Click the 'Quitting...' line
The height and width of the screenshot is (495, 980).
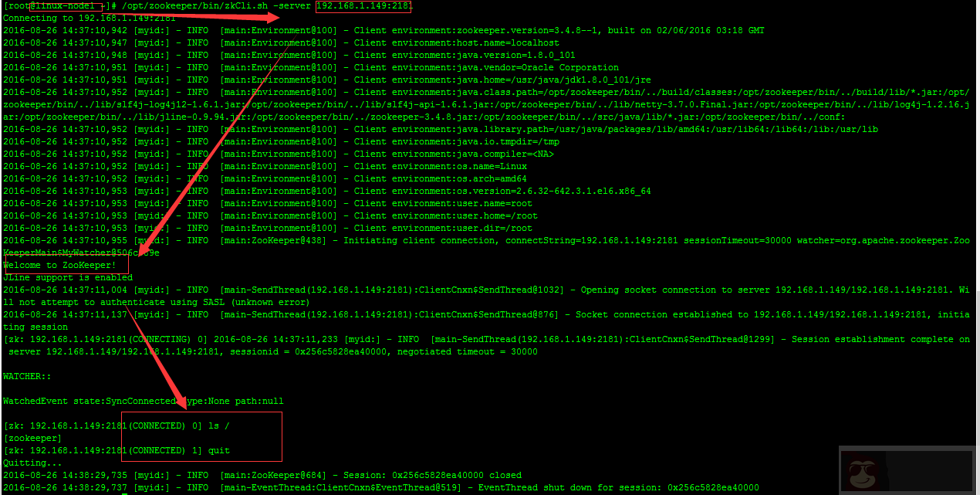point(32,463)
